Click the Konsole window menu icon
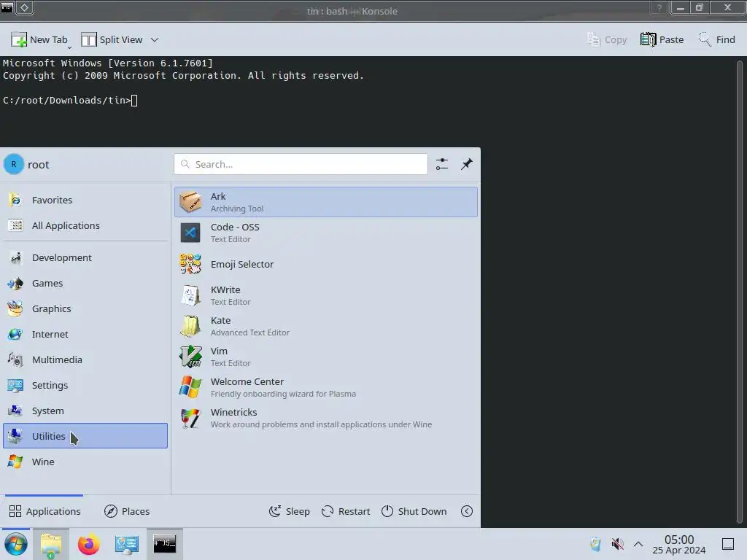This screenshot has height=560, width=747. [x=7, y=7]
